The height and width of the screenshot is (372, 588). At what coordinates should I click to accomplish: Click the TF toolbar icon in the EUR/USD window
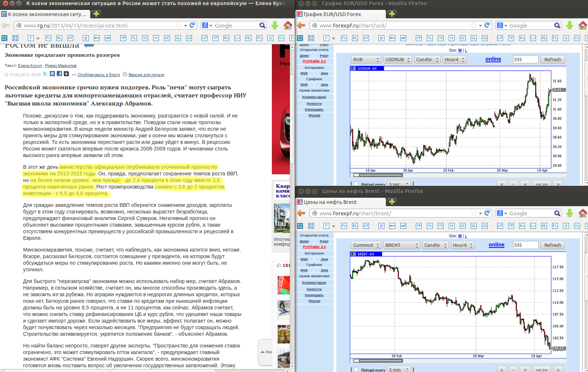pos(511,38)
